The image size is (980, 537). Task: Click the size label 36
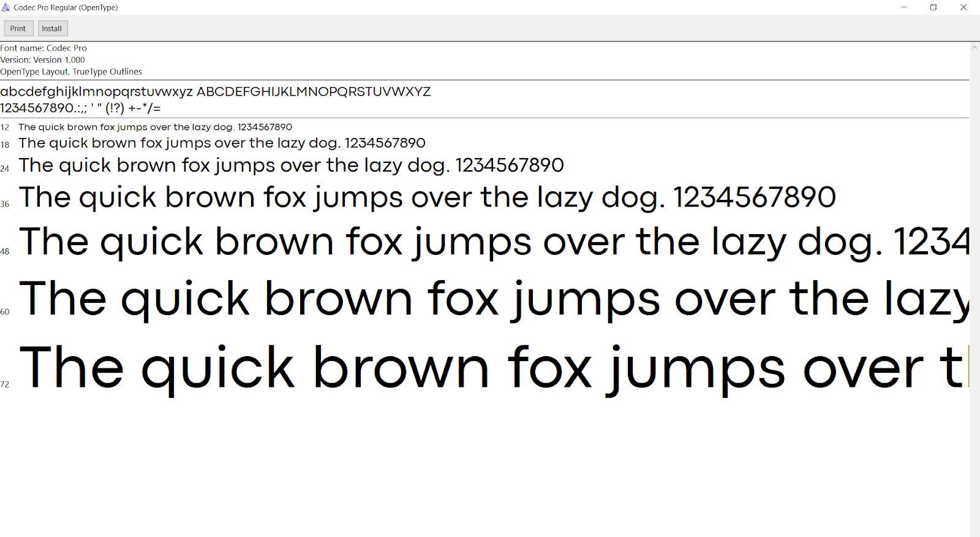(x=5, y=204)
